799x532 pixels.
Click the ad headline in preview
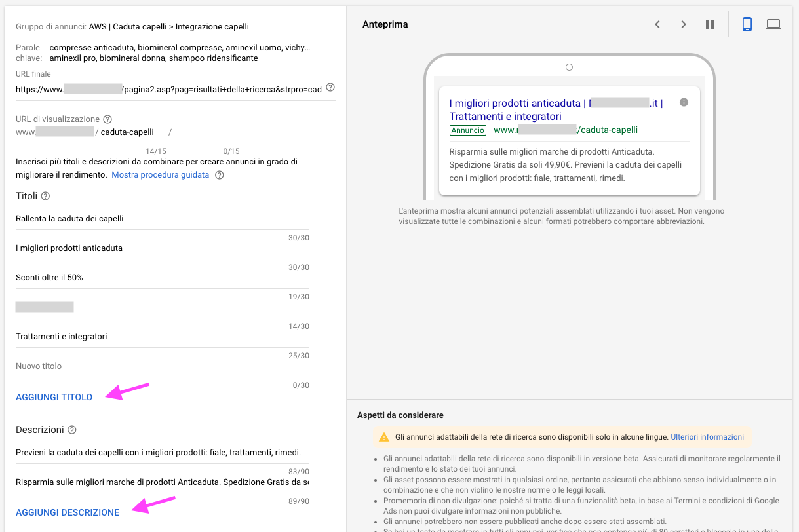[557, 109]
